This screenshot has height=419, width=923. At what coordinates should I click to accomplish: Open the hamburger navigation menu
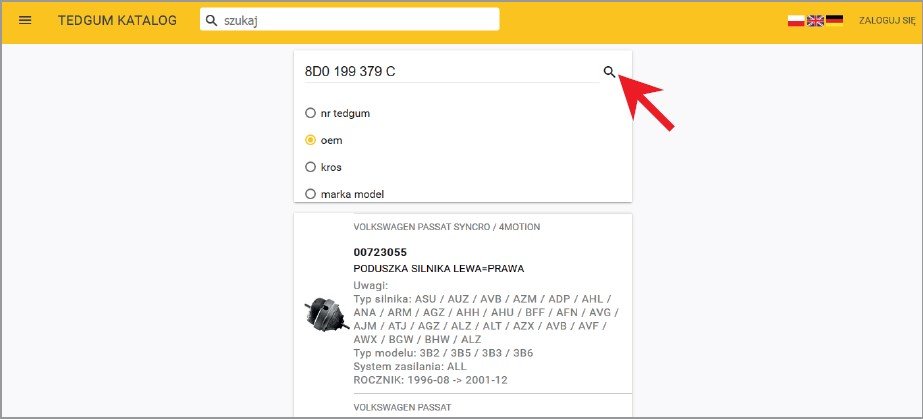25,20
